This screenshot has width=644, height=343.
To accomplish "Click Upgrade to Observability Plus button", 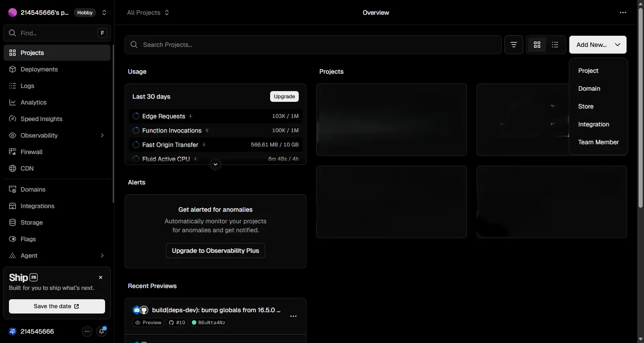I will click(216, 251).
